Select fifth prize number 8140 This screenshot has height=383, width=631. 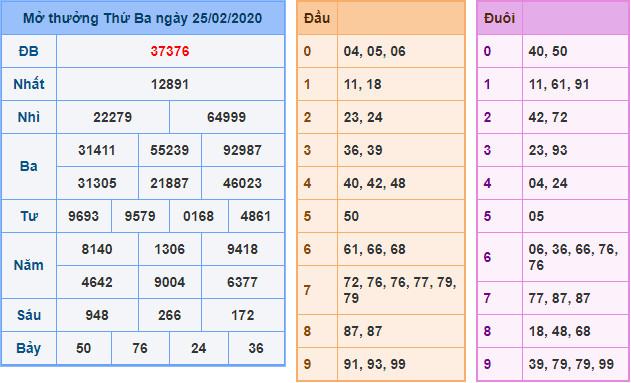click(97, 249)
